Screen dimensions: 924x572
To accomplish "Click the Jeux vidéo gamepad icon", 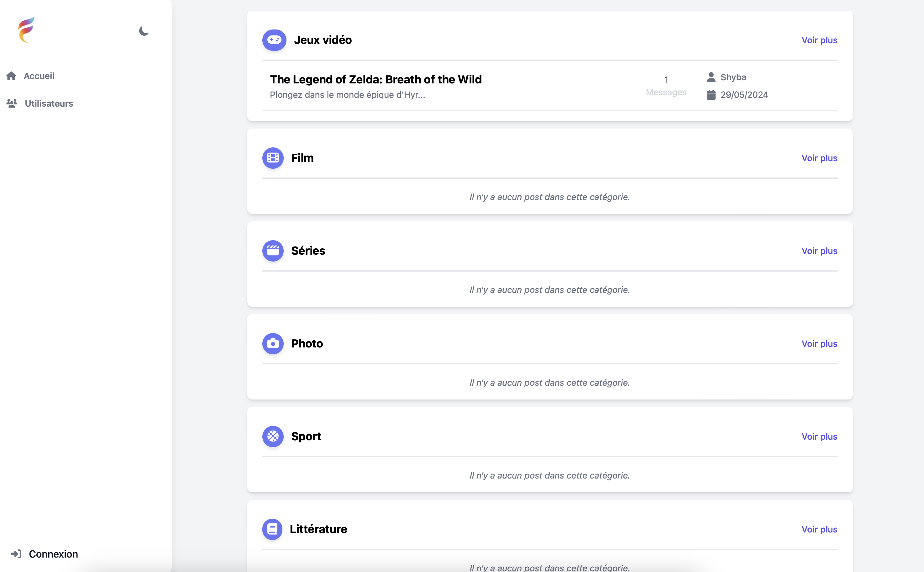I will click(274, 40).
